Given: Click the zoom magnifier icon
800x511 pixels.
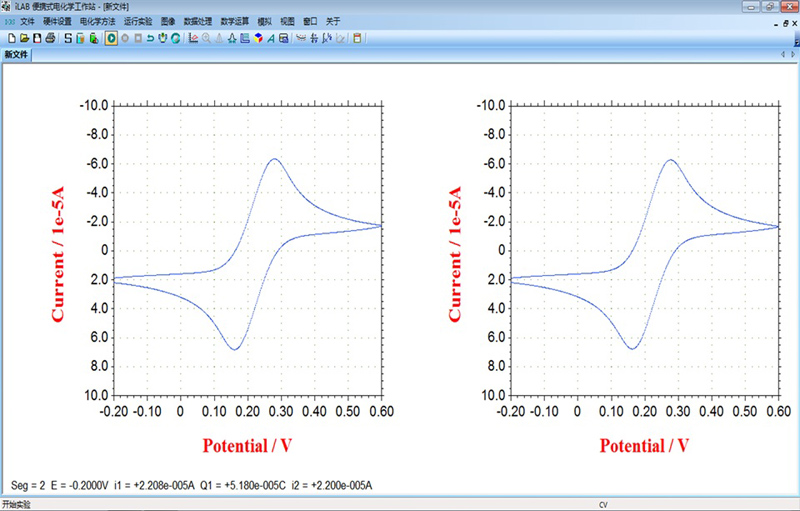Looking at the screenshot, I should click(206, 39).
